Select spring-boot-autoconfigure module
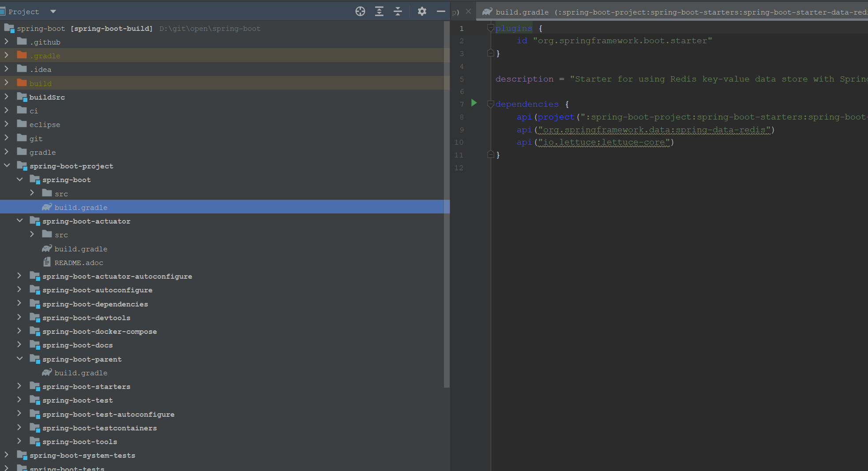Image resolution: width=868 pixels, height=471 pixels. click(x=97, y=290)
